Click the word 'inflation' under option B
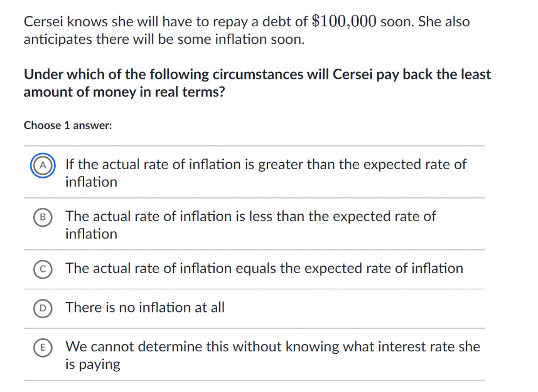Screen dimensions: 538x392 click(x=91, y=234)
